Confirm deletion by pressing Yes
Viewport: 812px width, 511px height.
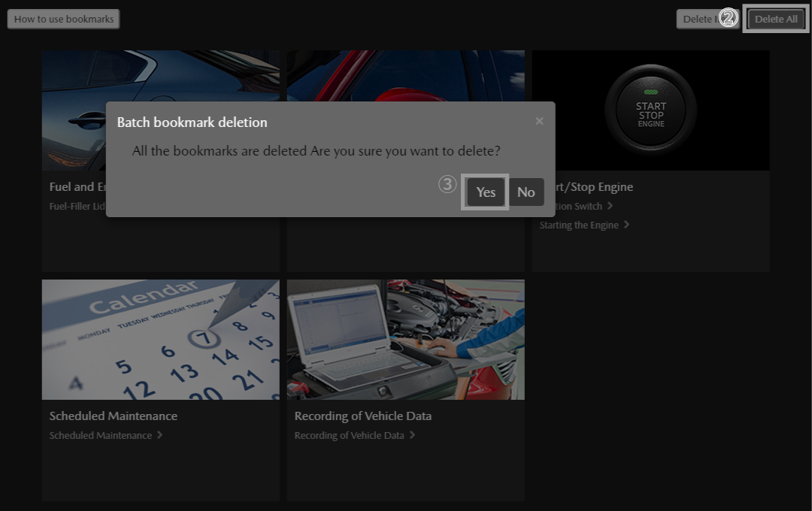coord(486,192)
